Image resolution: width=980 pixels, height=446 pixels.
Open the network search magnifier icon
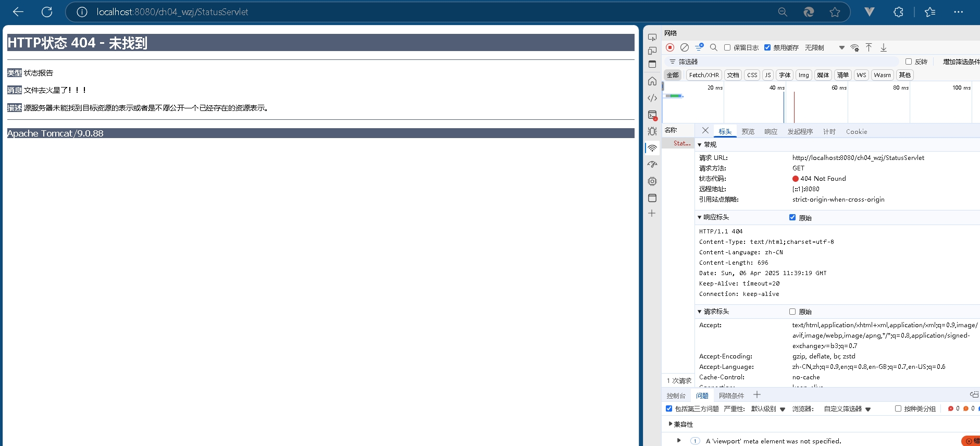pos(714,47)
